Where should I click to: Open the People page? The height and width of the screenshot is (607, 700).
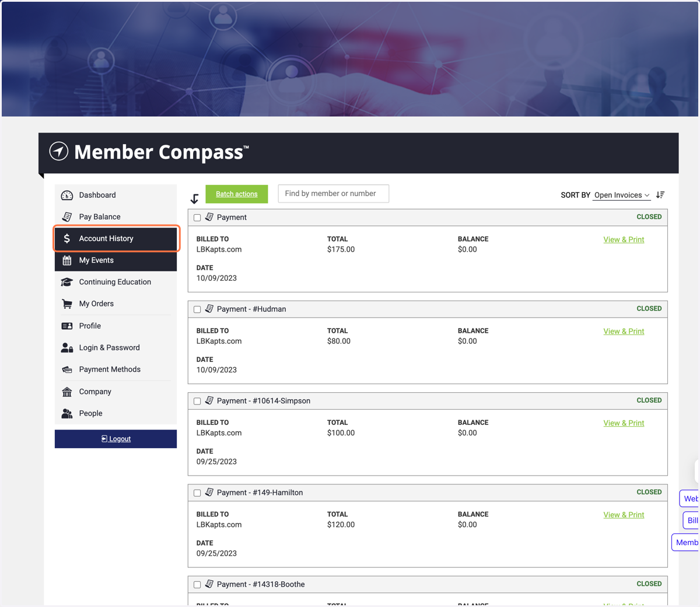click(x=116, y=413)
